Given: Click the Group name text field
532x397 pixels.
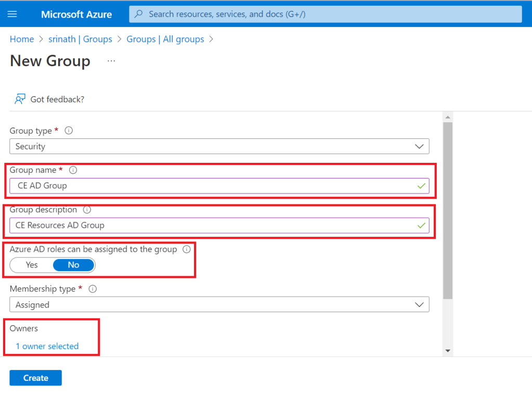Looking at the screenshot, I should (213, 186).
